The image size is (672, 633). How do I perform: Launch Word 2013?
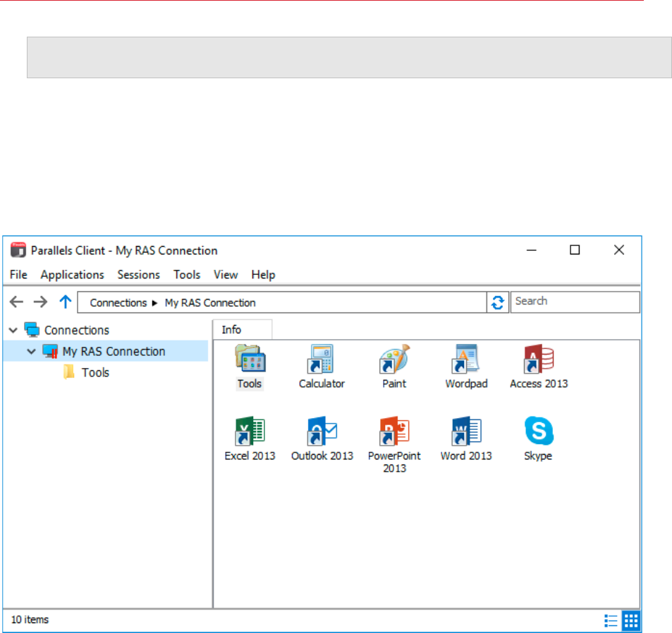466,431
